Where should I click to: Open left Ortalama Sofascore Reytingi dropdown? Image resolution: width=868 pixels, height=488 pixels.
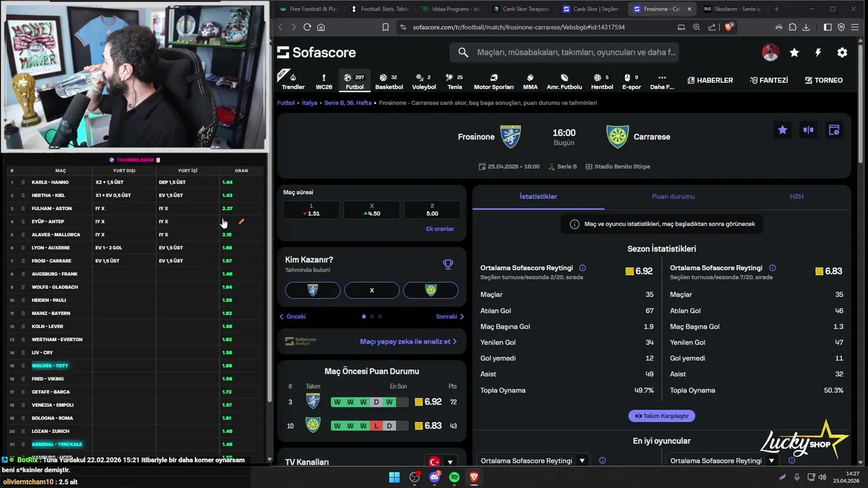coord(532,461)
